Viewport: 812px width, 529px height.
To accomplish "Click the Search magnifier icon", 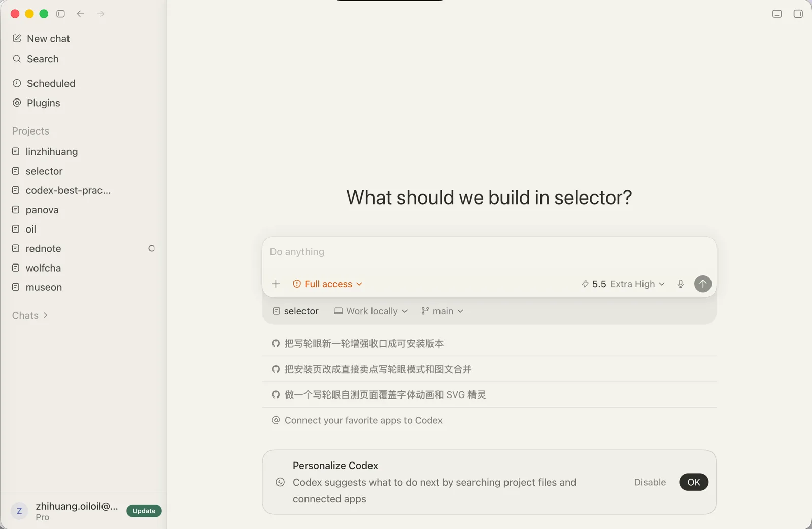I will (17, 59).
